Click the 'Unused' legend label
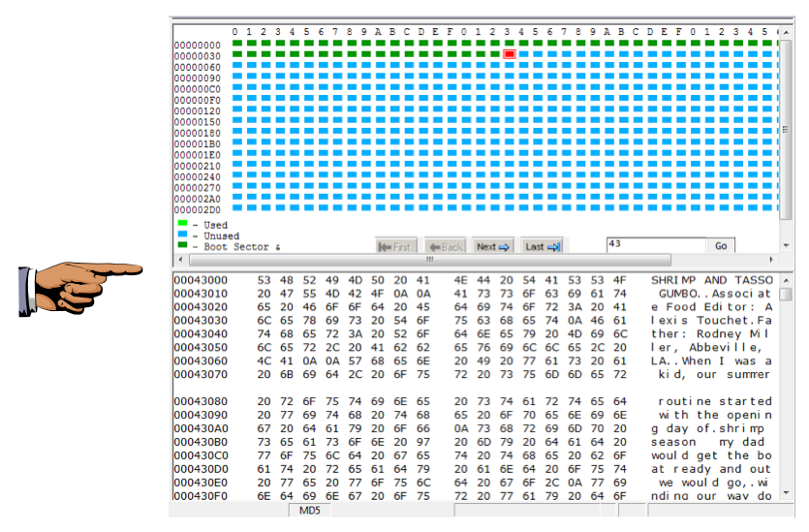 coord(221,235)
